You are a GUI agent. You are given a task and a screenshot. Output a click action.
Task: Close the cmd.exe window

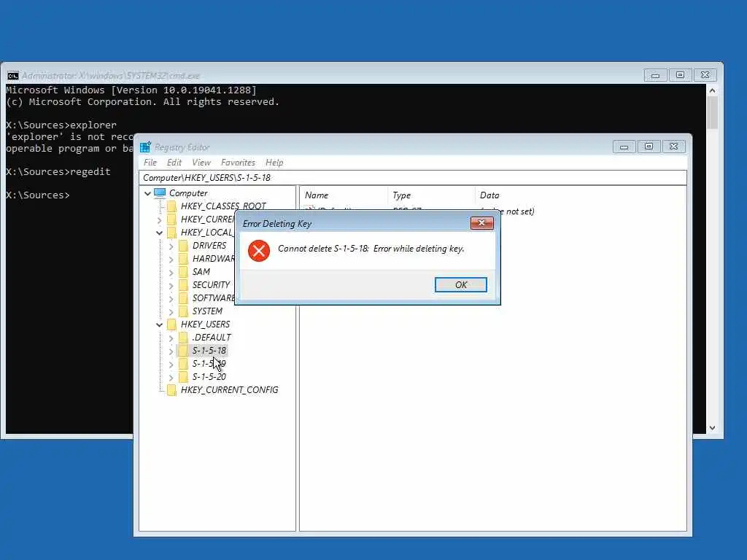pos(705,75)
